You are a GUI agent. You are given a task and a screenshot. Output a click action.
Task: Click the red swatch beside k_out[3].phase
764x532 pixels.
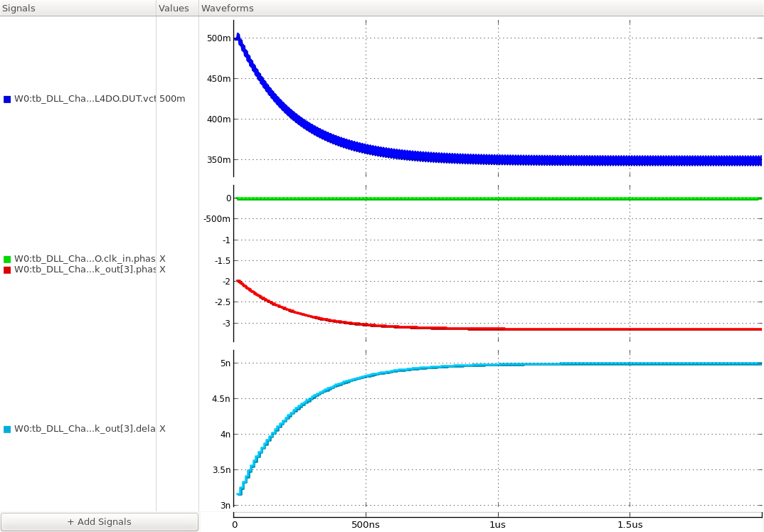pos(6,270)
